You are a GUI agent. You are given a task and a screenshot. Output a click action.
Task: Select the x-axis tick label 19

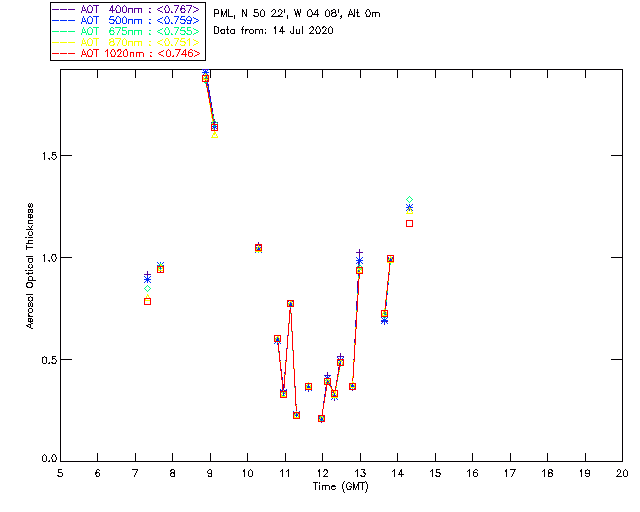coord(585,474)
